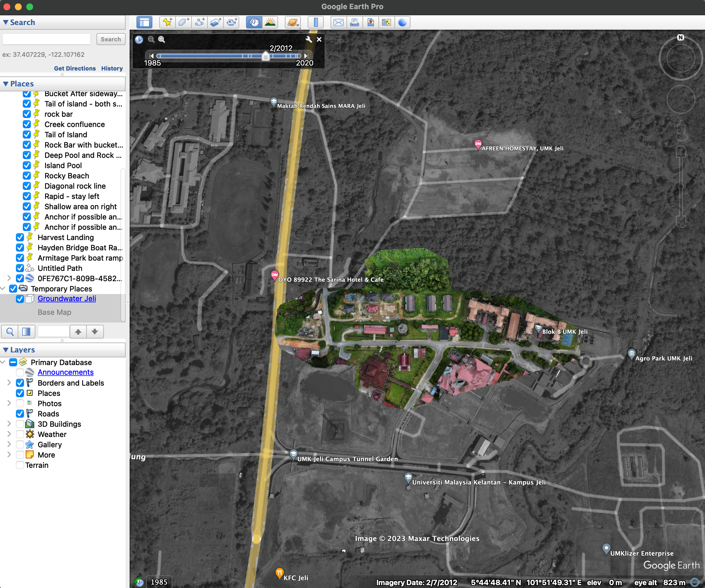Expand the 0FE767C1-809B-4582 item
This screenshot has width=705, height=588.
tap(9, 278)
